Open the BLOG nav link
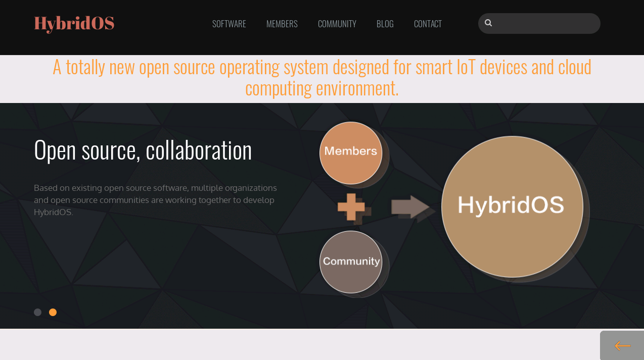Viewport: 644px width, 360px height. click(385, 24)
